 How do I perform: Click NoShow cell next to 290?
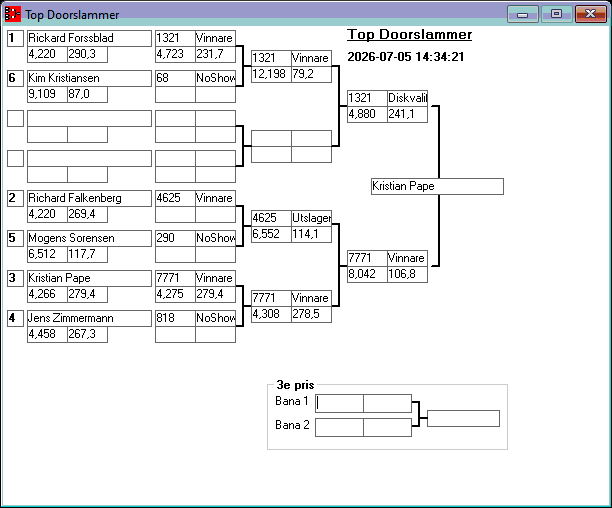pos(215,238)
